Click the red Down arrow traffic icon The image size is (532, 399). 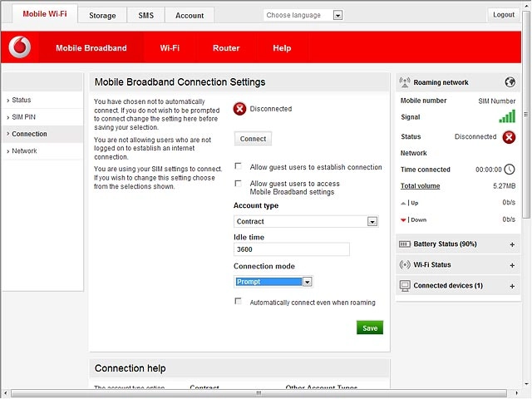pyautogui.click(x=403, y=220)
